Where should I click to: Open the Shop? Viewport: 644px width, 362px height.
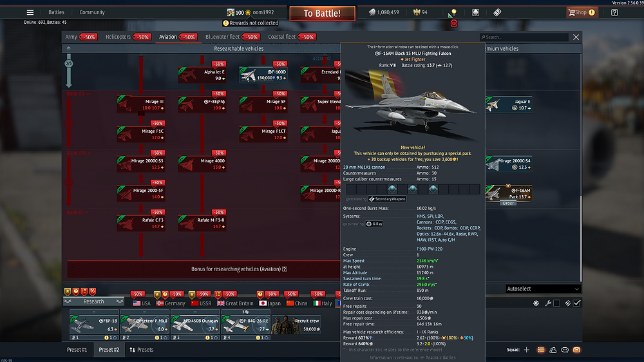581,12
